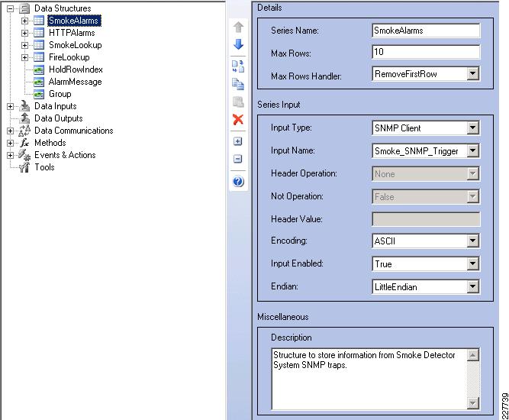The image size is (509, 420).
Task: Click the Events & Actions lightning icon
Action: (24, 155)
